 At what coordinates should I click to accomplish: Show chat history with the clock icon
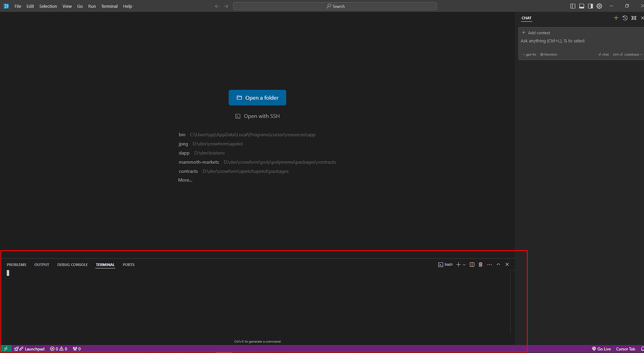click(x=625, y=18)
